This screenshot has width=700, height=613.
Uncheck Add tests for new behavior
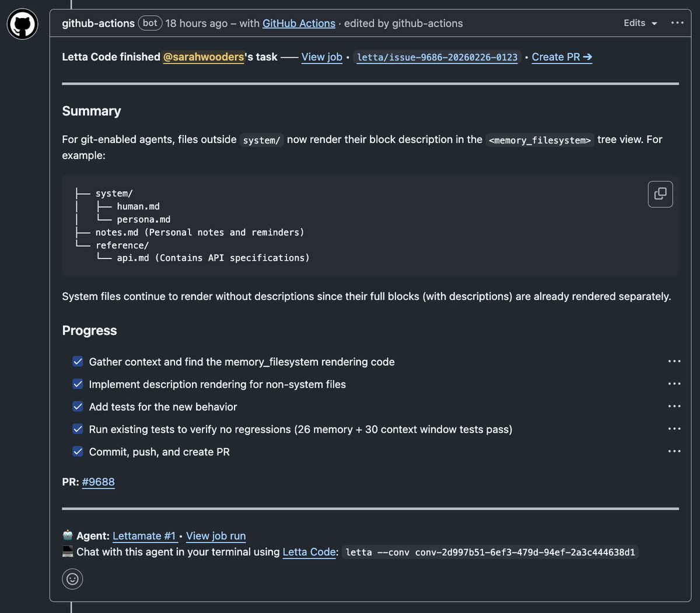point(78,407)
